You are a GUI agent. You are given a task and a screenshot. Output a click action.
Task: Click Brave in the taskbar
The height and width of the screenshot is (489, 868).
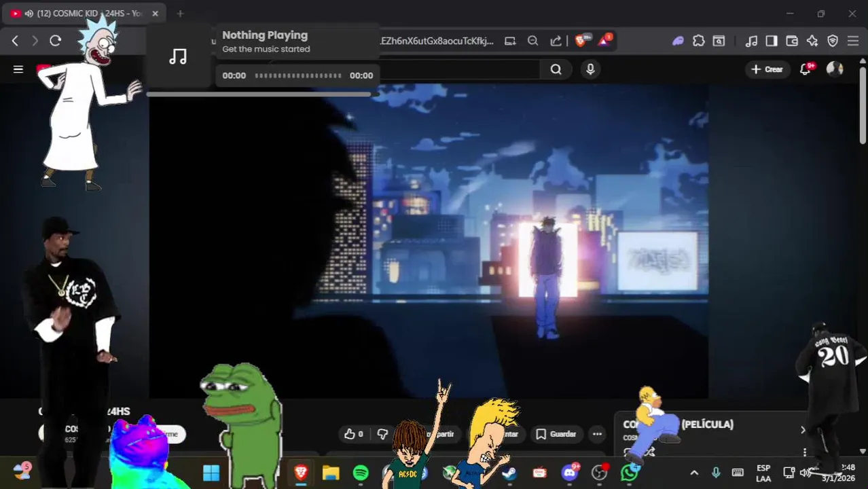coord(301,473)
